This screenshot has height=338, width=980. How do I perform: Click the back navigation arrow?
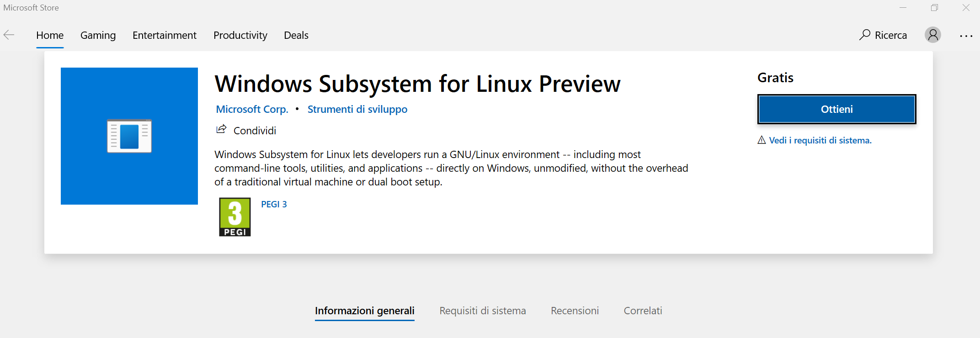click(x=9, y=34)
